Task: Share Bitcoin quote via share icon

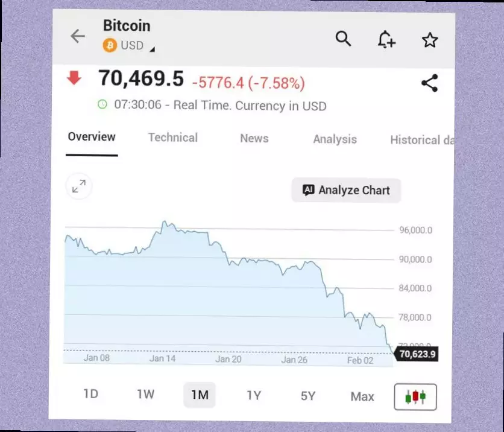Action: [429, 83]
